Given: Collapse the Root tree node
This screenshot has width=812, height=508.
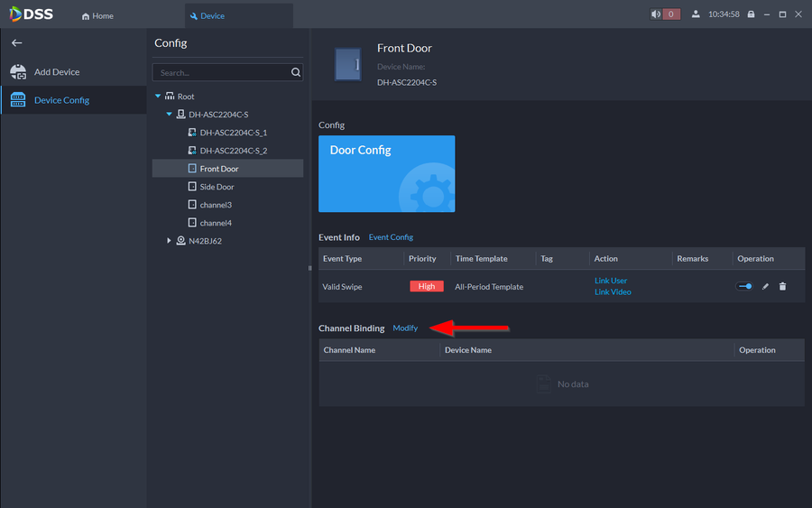Looking at the screenshot, I should click(x=158, y=97).
